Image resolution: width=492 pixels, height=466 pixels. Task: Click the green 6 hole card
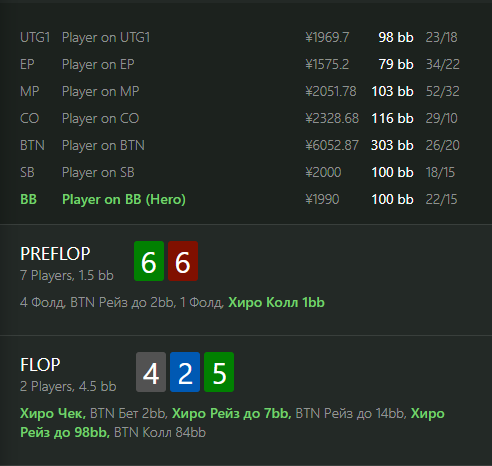pyautogui.click(x=149, y=261)
